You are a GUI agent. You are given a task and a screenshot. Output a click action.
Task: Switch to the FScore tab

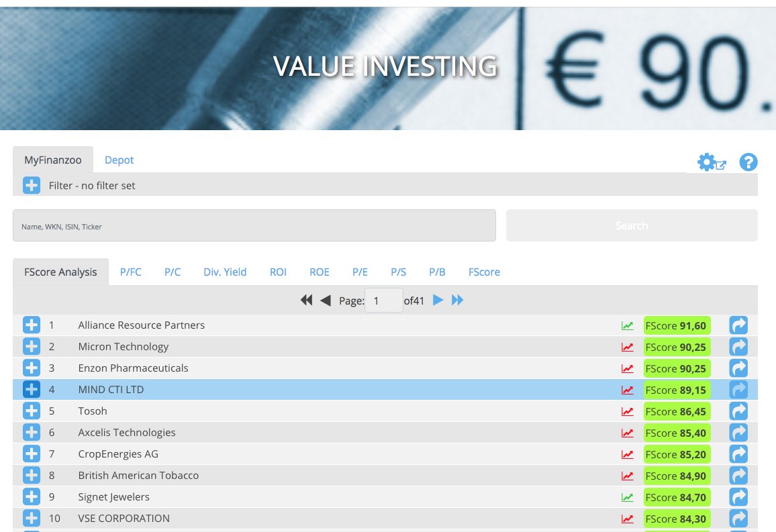[483, 272]
